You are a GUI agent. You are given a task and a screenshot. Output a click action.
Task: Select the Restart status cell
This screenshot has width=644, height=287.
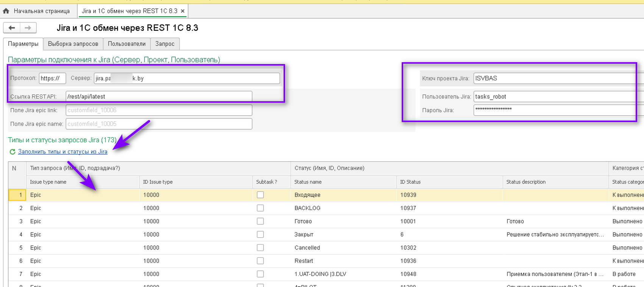(x=343, y=261)
